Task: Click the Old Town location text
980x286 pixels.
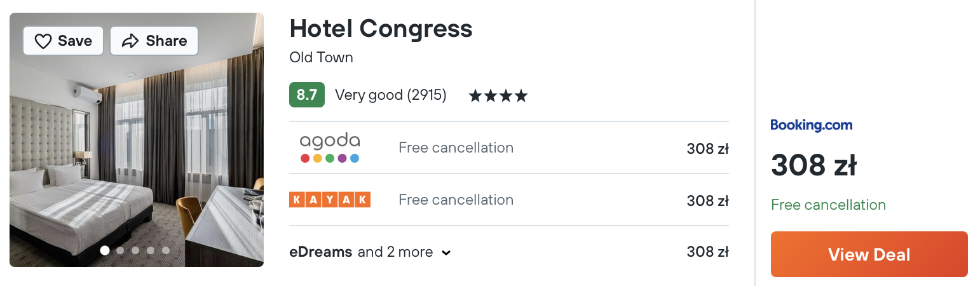Action: (321, 57)
